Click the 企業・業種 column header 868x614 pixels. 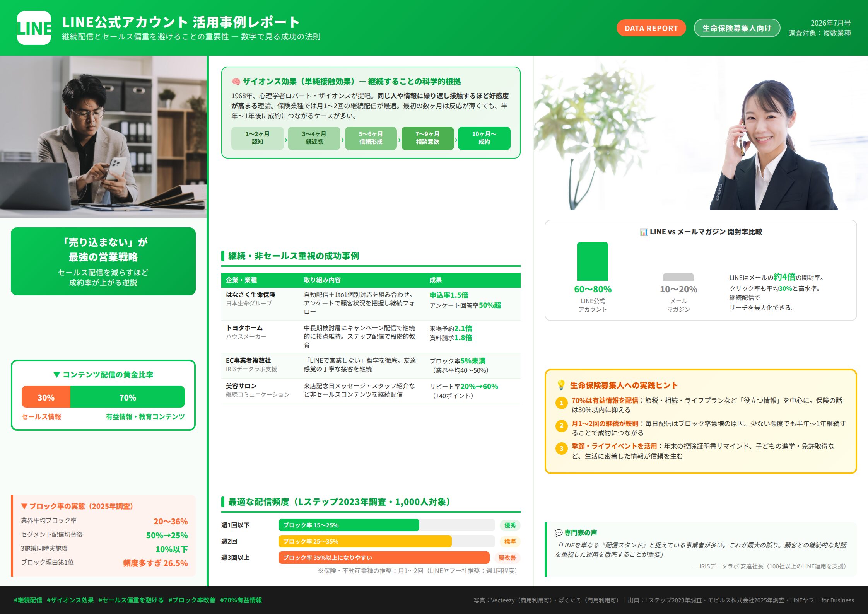click(x=241, y=280)
